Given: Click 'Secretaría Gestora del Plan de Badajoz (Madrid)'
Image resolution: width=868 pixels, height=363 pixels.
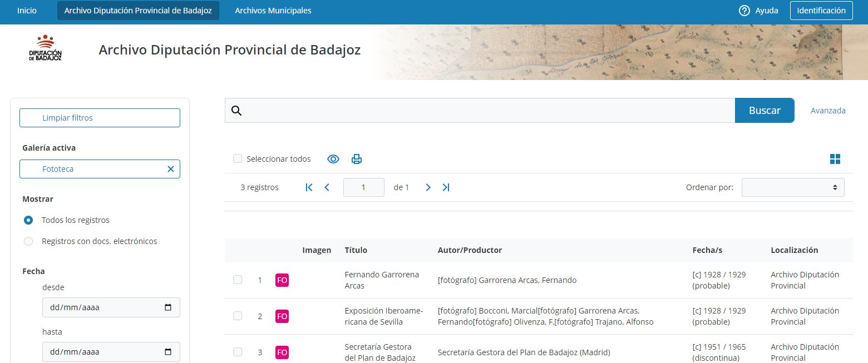Looking at the screenshot, I should pyautogui.click(x=524, y=352).
